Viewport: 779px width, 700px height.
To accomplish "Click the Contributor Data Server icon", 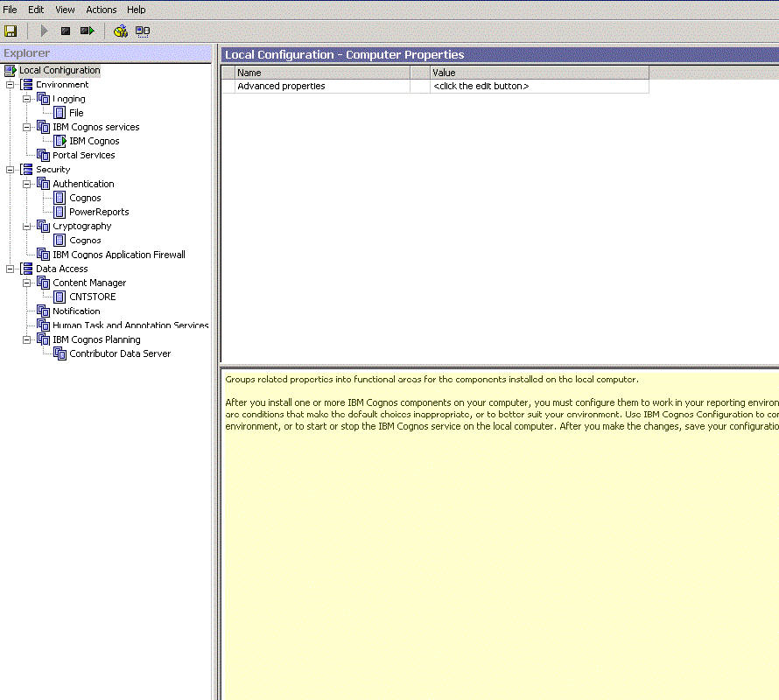I will pyautogui.click(x=60, y=353).
